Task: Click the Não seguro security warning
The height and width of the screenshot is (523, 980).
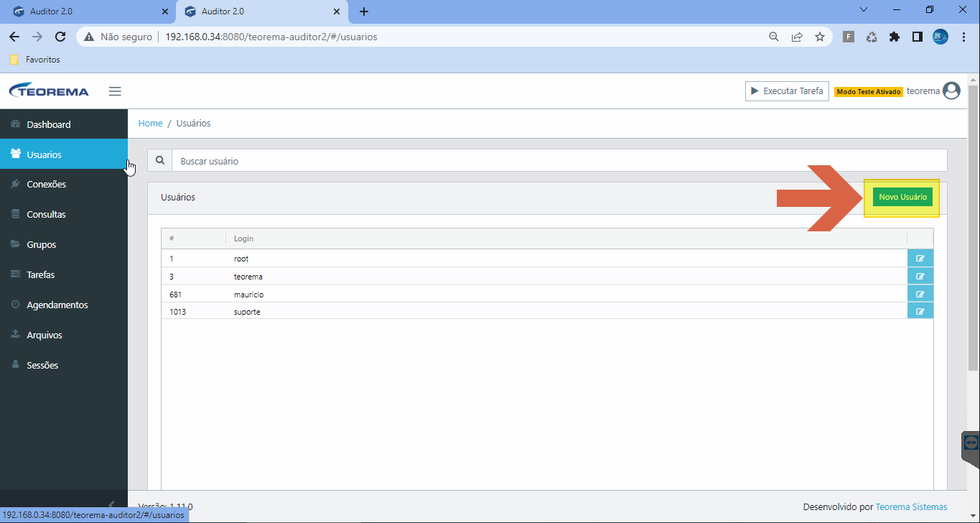Action: click(x=118, y=37)
